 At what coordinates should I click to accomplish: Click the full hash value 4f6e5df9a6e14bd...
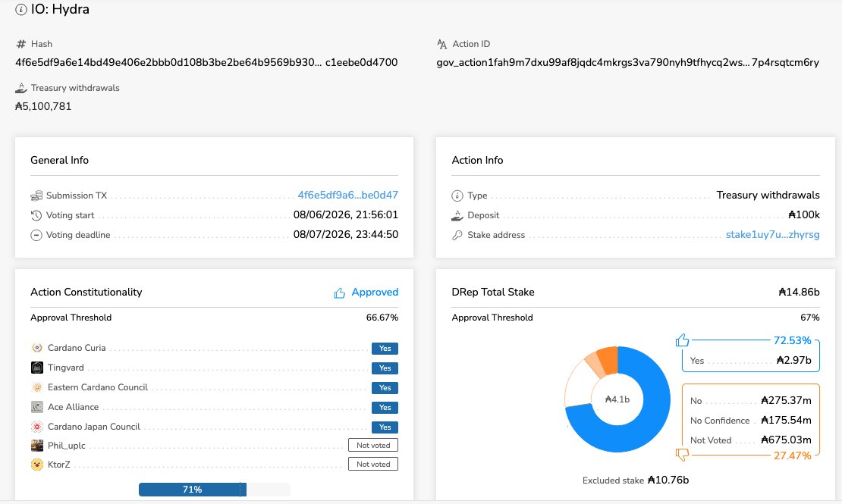pos(207,62)
